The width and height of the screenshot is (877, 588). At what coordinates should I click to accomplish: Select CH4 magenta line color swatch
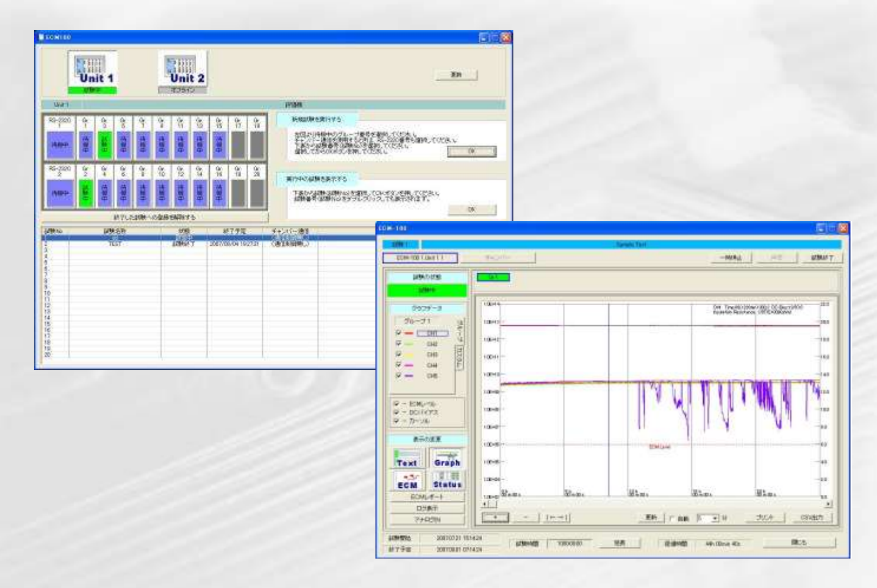click(x=409, y=365)
